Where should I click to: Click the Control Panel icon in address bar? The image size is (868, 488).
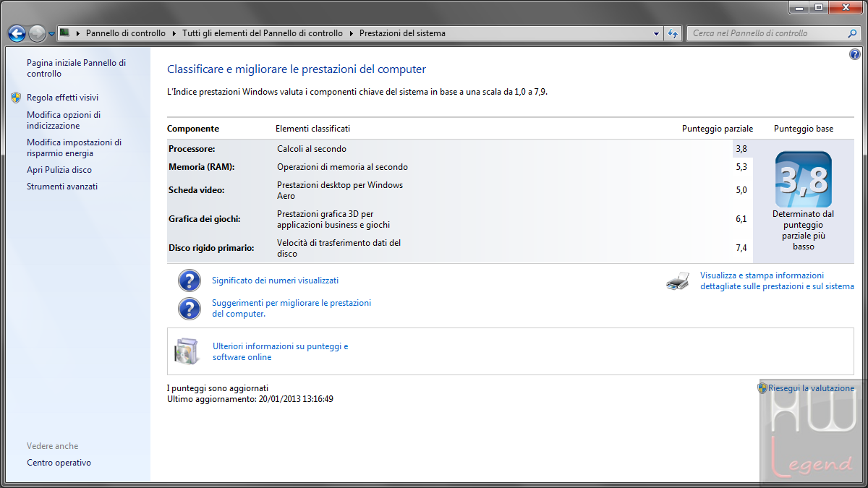coord(64,33)
